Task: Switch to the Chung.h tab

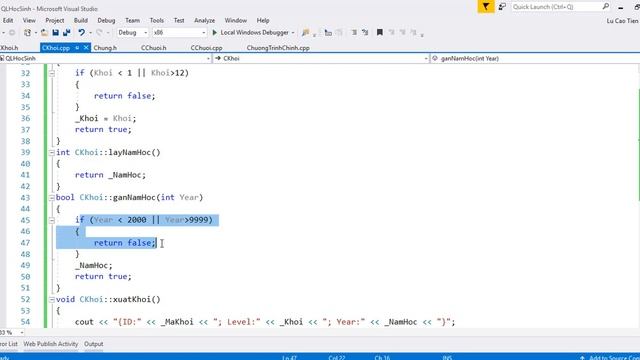Action: (x=105, y=48)
